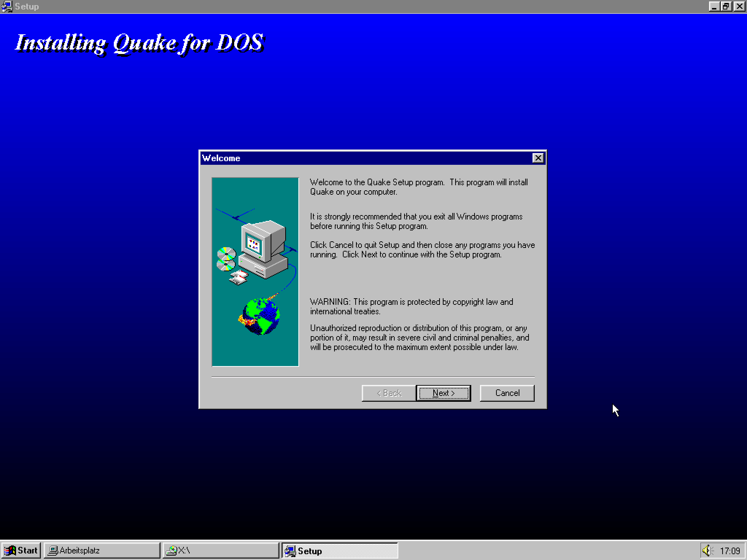Minimize the Setup window
Viewport: 747px width, 560px height.
[x=714, y=6]
